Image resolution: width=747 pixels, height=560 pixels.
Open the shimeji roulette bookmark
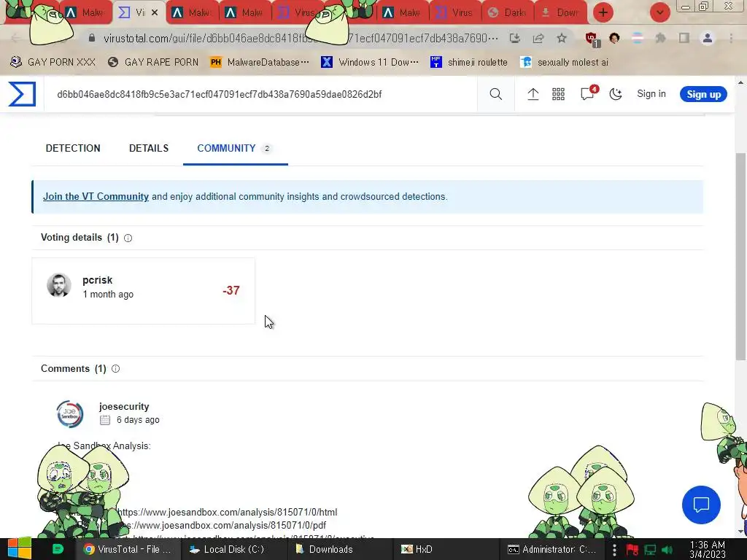click(468, 62)
